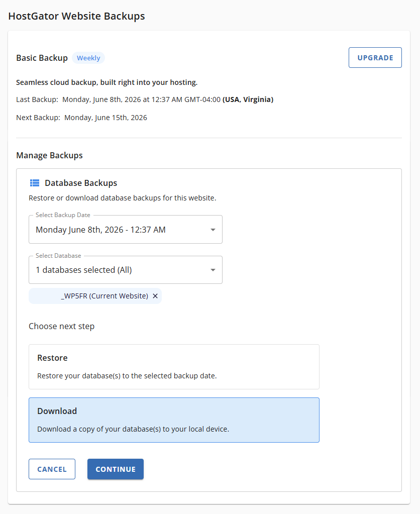Select the Download option card
Image resolution: width=420 pixels, height=514 pixels.
click(x=174, y=420)
